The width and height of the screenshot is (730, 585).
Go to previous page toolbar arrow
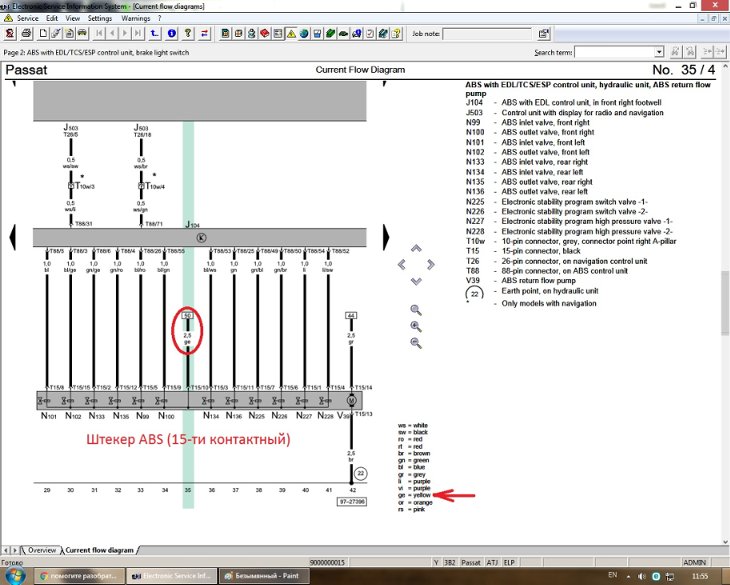click(x=112, y=34)
